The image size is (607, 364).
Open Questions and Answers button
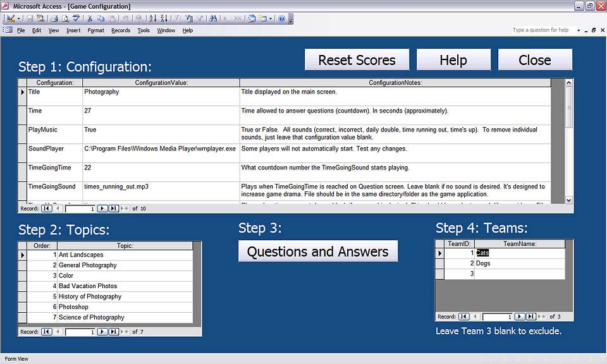click(317, 252)
